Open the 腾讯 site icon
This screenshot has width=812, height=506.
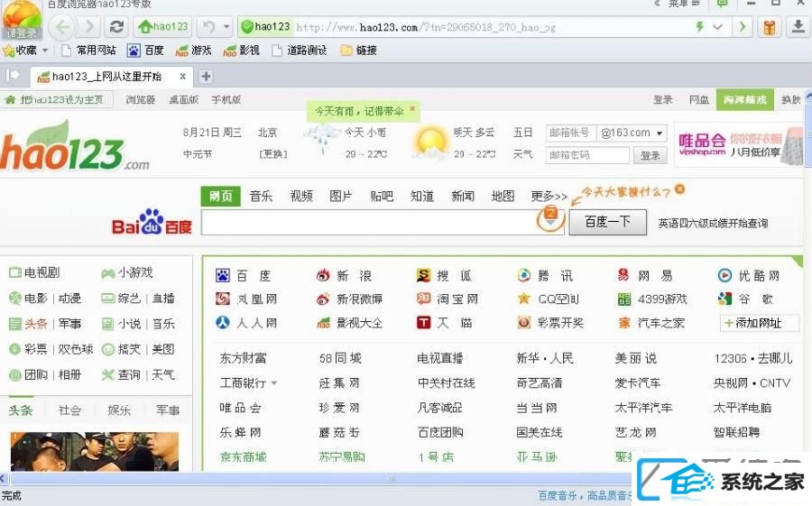pos(524,275)
